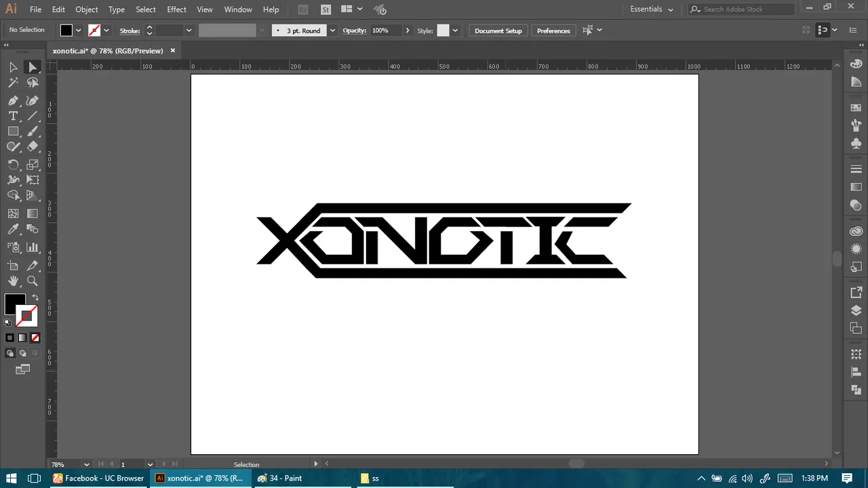
Task: Open the Object menu
Action: tap(86, 9)
